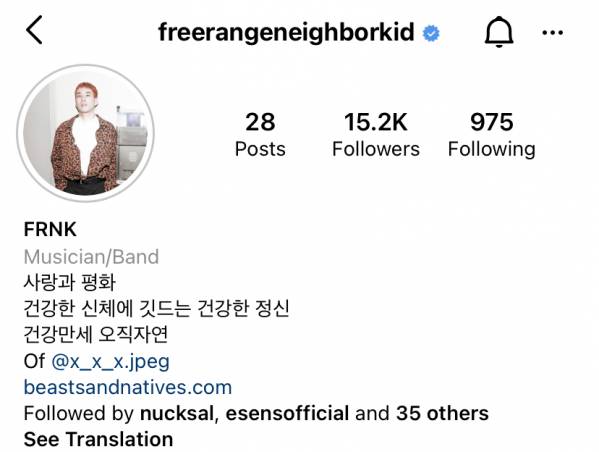This screenshot has width=599, height=452.
Task: Tap the Followers label text
Action: pyautogui.click(x=376, y=149)
